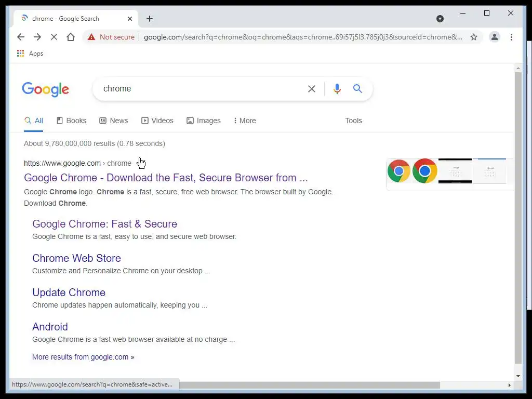532x399 pixels.
Task: Switch to the Books tab
Action: click(71, 121)
